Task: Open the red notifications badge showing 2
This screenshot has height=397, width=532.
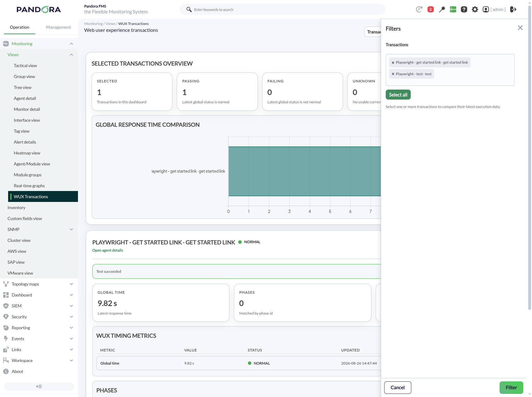Action: 431,9
